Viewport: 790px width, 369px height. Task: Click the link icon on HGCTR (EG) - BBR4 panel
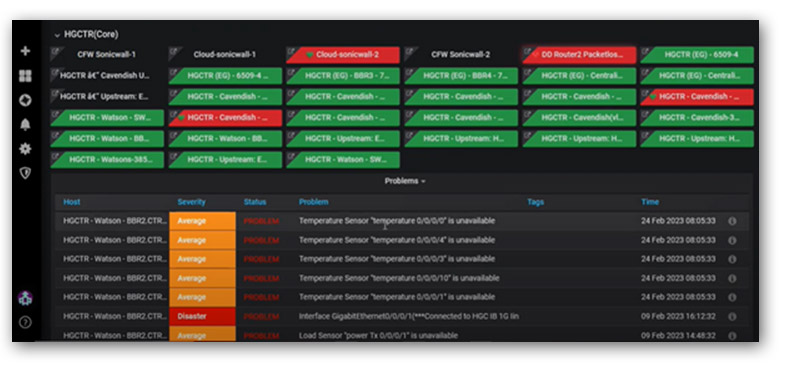coord(409,72)
